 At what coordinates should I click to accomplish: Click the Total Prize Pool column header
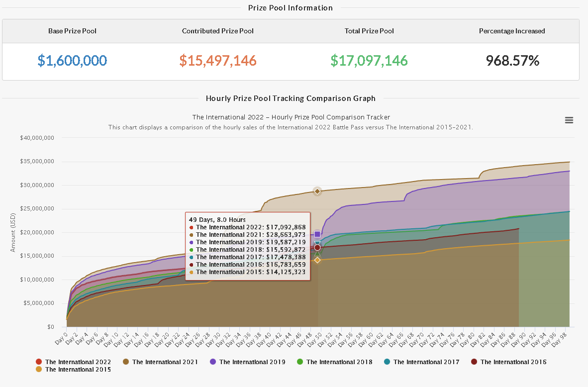click(x=369, y=31)
